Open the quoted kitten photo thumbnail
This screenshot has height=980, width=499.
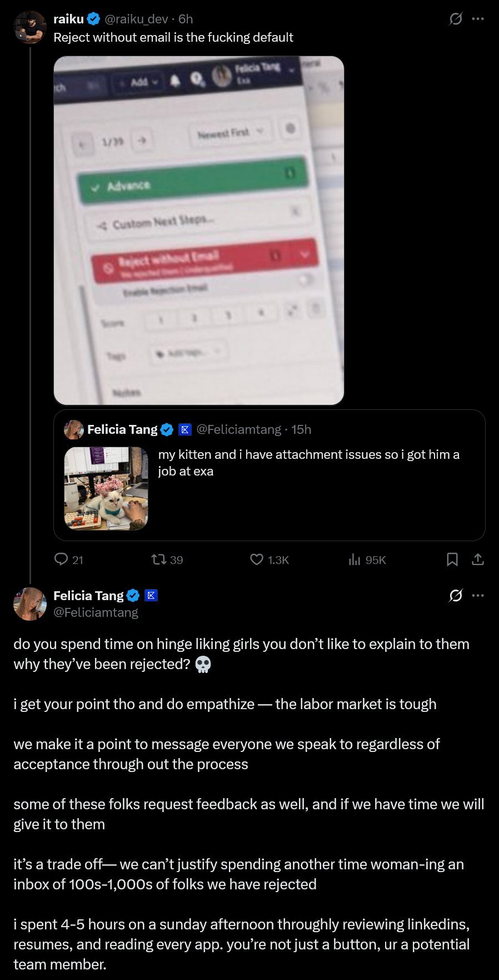tap(106, 488)
